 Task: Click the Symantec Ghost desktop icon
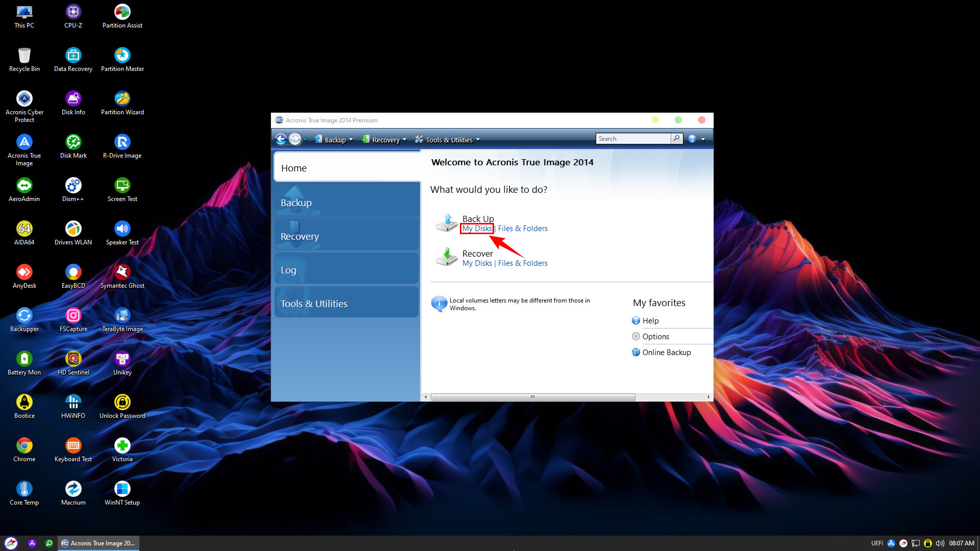121,272
